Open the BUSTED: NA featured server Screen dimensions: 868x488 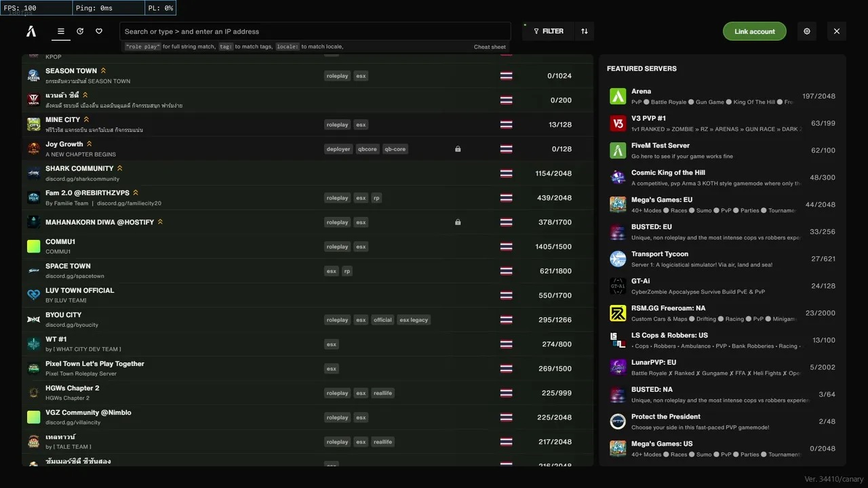(x=722, y=394)
